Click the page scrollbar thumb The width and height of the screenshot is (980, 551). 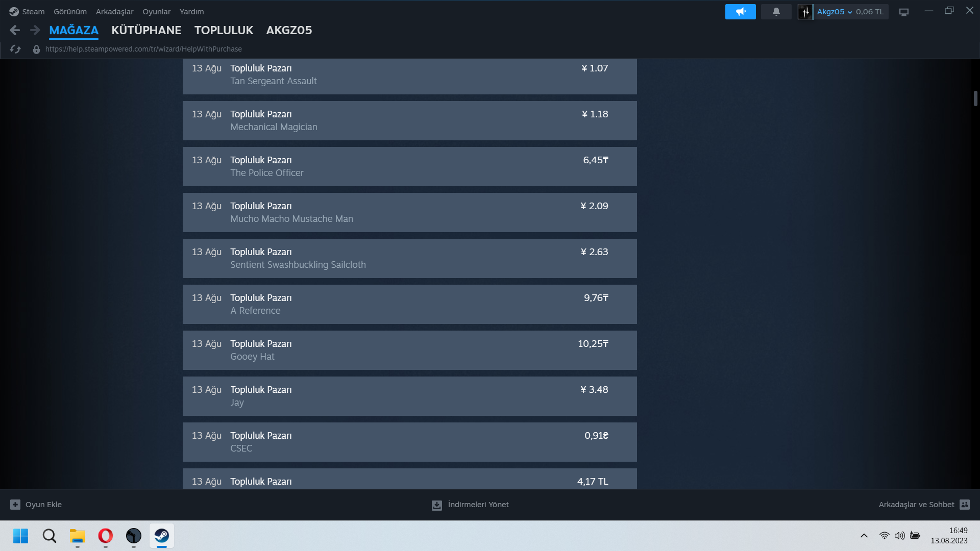pyautogui.click(x=975, y=98)
